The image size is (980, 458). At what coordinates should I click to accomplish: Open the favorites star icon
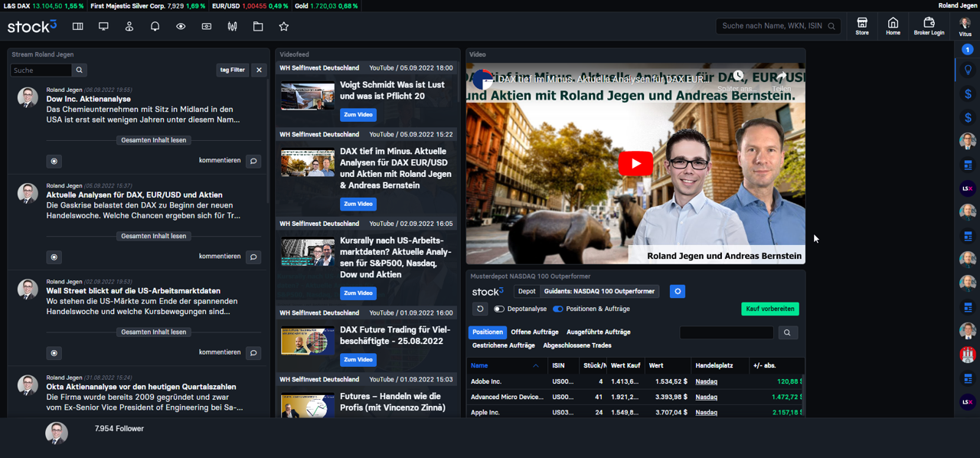[284, 27]
